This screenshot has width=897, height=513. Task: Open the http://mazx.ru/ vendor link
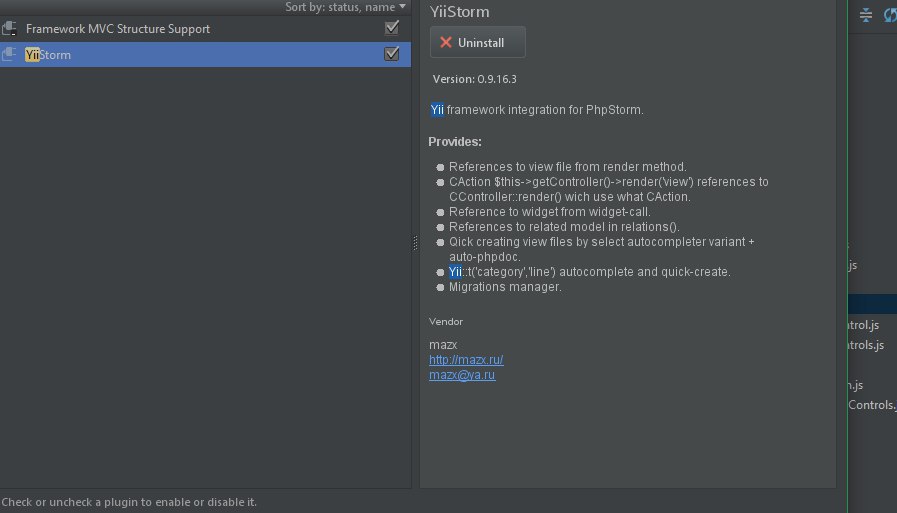[x=466, y=359]
